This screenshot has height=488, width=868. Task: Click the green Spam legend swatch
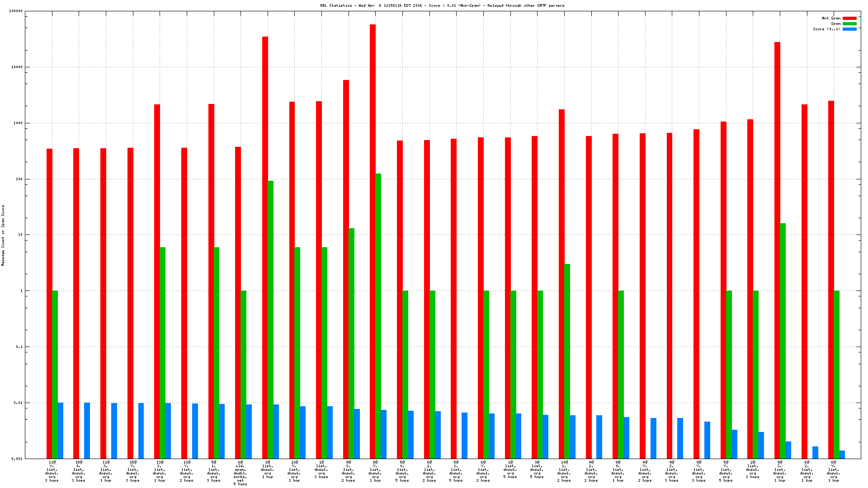coord(849,24)
